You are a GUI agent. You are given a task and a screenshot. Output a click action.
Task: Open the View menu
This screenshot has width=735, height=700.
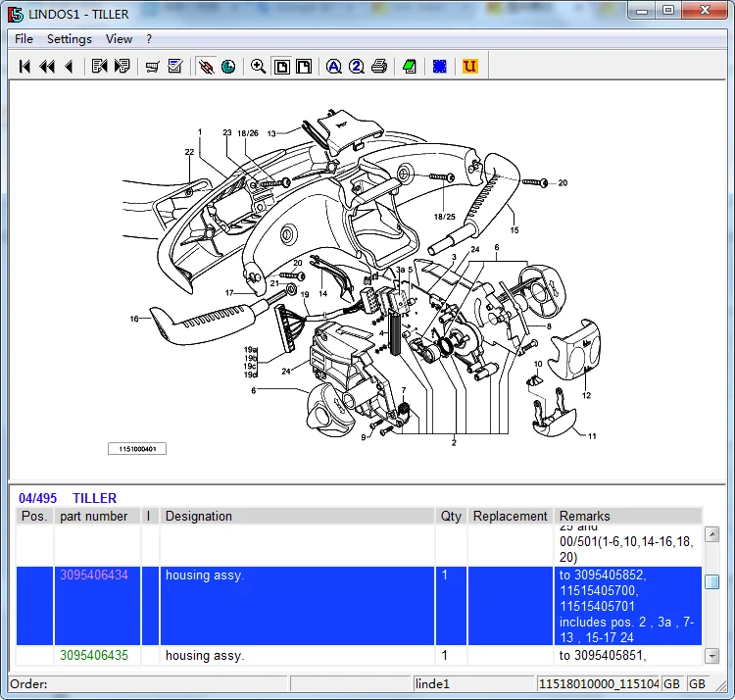(x=120, y=39)
